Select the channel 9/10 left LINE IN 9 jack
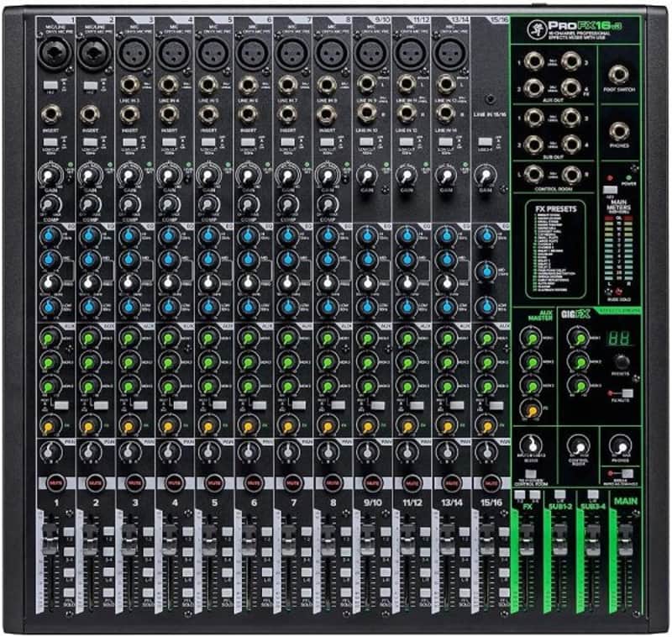The width and height of the screenshot is (672, 637). click(x=367, y=83)
